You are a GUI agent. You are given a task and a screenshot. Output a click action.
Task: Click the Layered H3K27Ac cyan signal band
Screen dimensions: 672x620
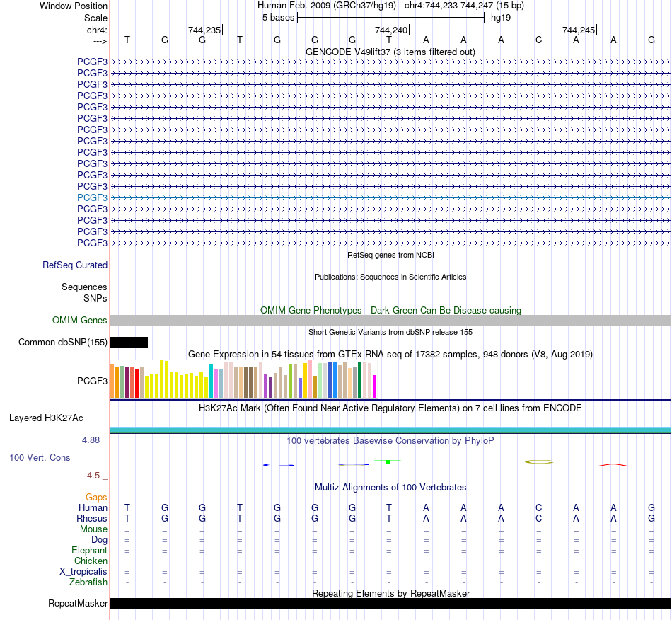pyautogui.click(x=391, y=430)
